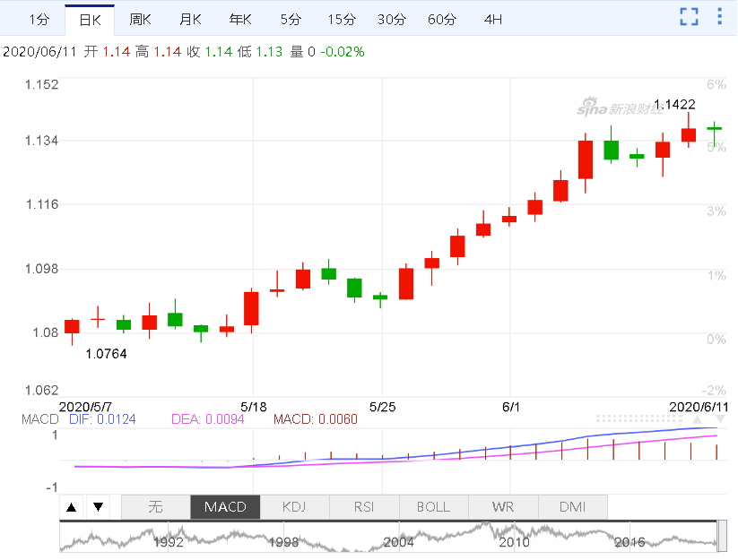
Task: Show the 4H timeframe chart
Action: point(492,19)
